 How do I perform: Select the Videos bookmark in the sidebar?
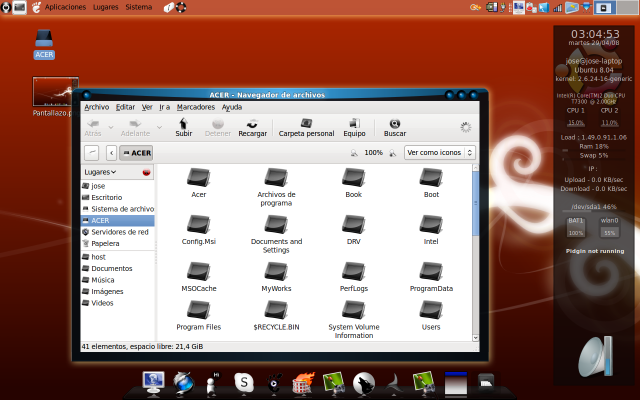tap(118, 303)
